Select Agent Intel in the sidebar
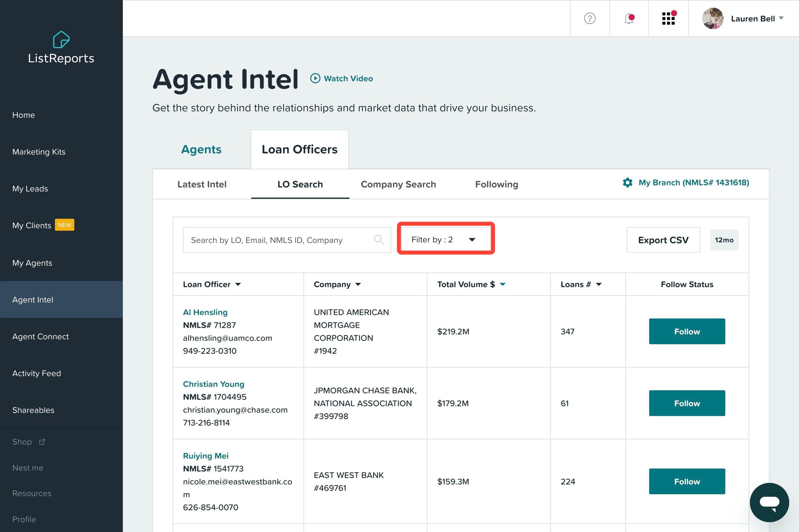This screenshot has width=799, height=532. tap(61, 299)
